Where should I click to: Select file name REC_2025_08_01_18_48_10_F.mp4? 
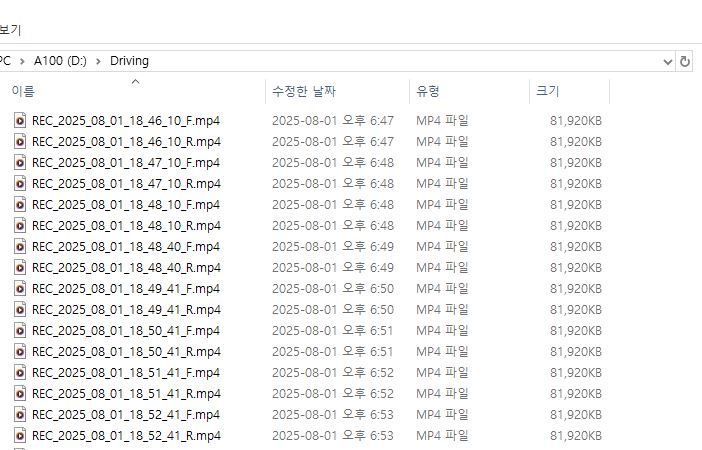(126, 205)
